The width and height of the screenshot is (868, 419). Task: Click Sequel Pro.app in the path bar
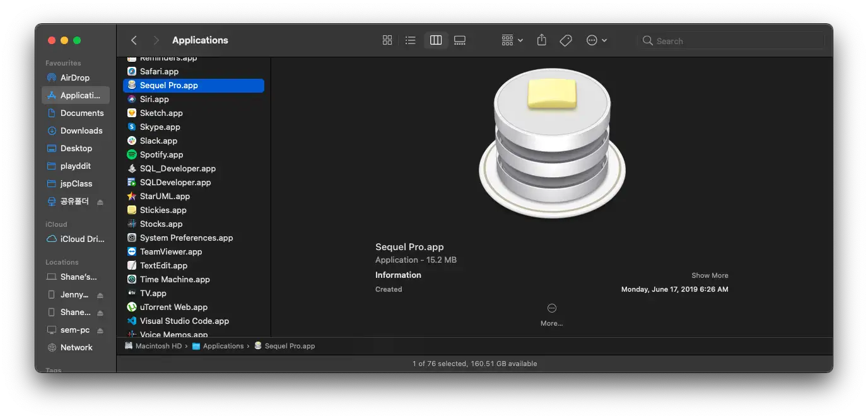click(x=284, y=346)
